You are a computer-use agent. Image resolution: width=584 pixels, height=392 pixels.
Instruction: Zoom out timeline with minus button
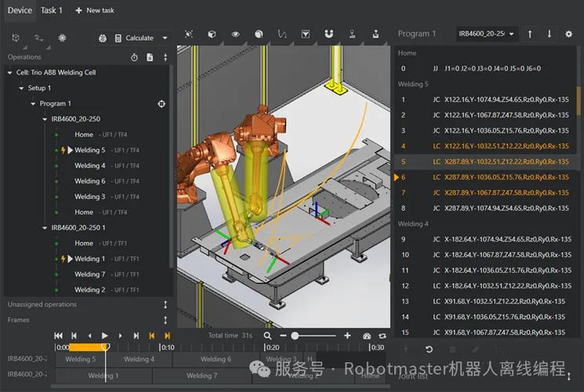(283, 336)
